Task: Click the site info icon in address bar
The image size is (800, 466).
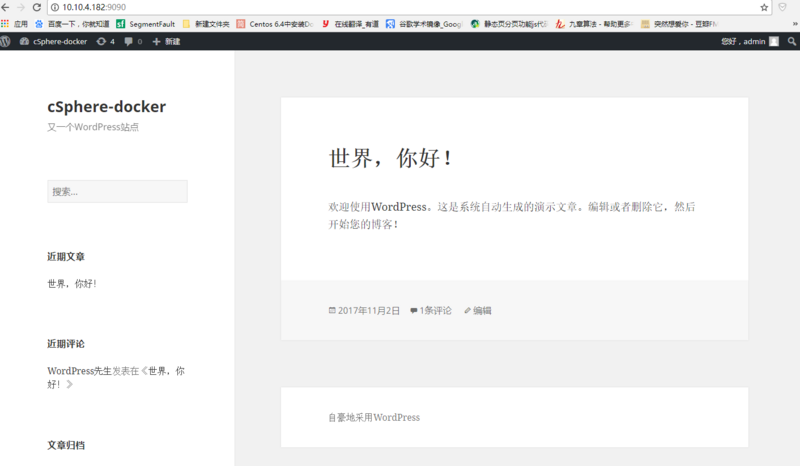Action: pos(55,7)
